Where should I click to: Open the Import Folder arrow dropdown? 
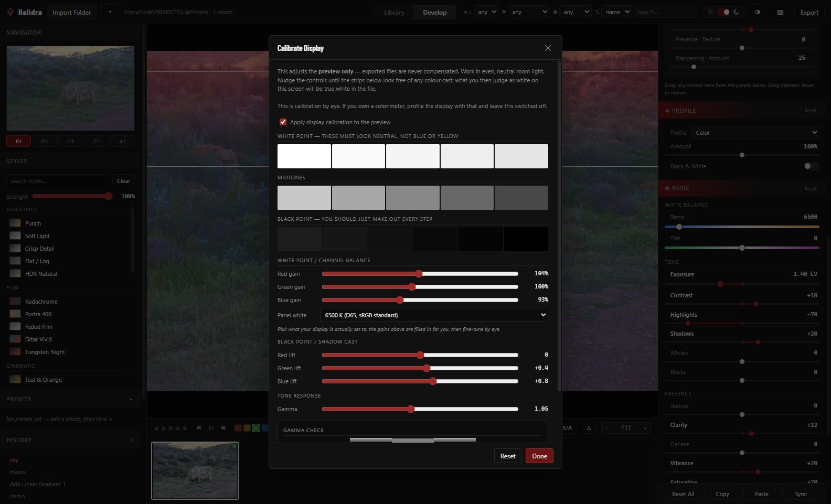[110, 12]
